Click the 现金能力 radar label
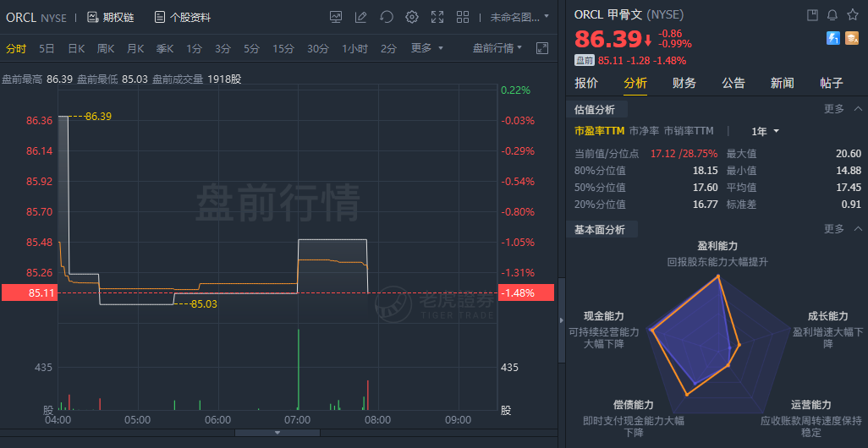 [604, 316]
